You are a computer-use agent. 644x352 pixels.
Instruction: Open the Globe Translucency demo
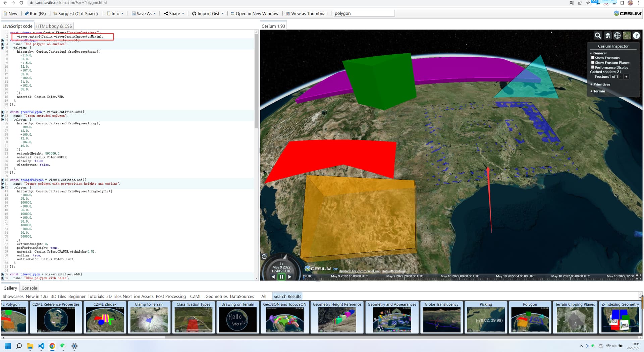point(441,317)
